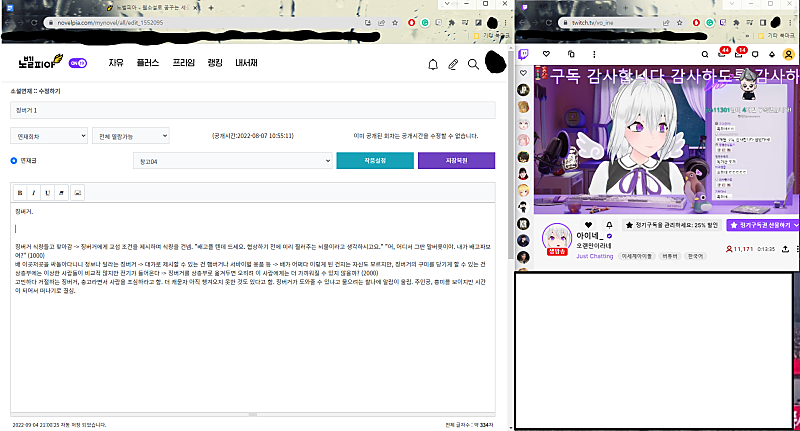
Task: Reload the Novelpia browser tab
Action: [x=34, y=22]
